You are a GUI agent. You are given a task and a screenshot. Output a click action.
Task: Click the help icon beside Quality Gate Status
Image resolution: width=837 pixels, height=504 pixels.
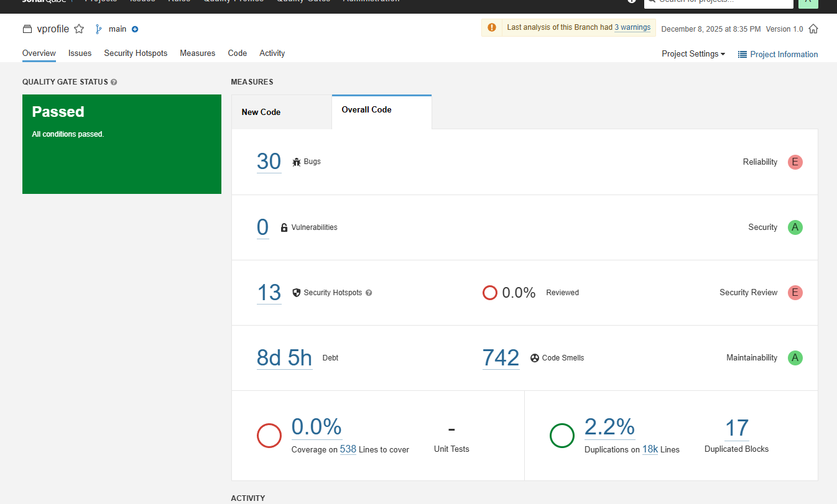(114, 82)
